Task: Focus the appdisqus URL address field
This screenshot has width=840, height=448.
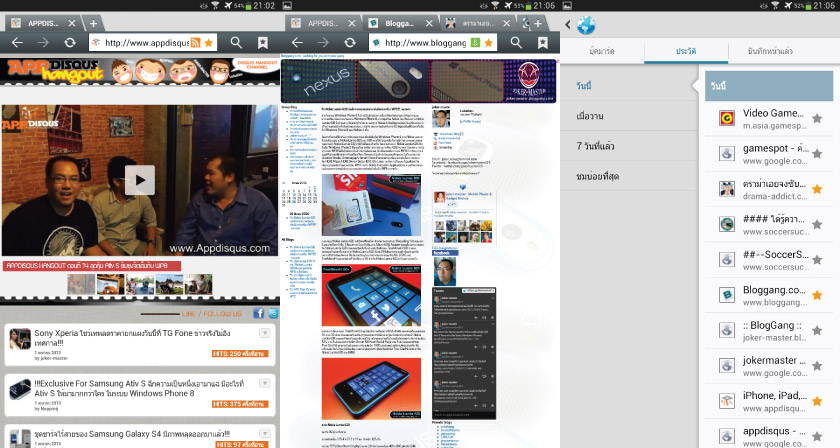Action: [x=147, y=43]
